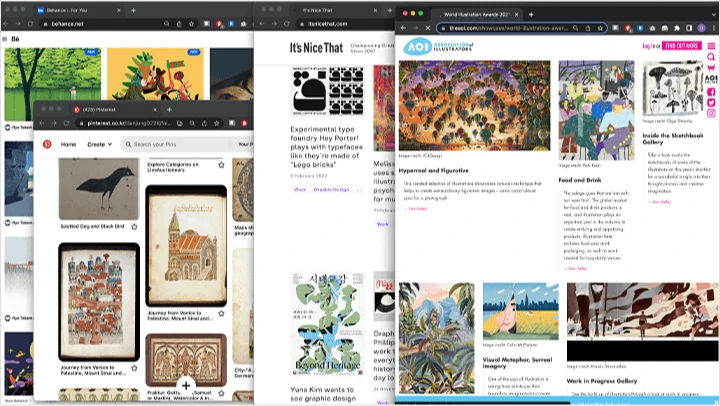Image resolution: width=720 pixels, height=406 pixels.
Task: Click Graphic Design tag under Hey Porter article
Action: (x=331, y=189)
